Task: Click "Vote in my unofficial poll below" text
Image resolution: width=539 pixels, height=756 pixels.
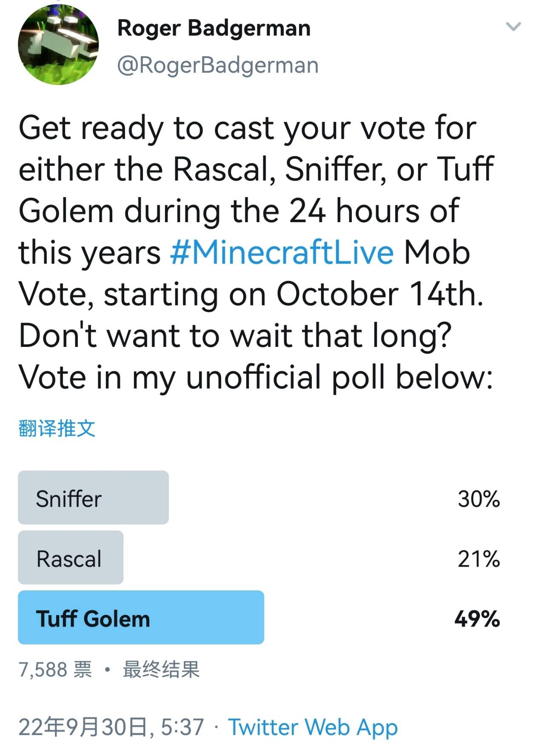Action: pos(255,377)
